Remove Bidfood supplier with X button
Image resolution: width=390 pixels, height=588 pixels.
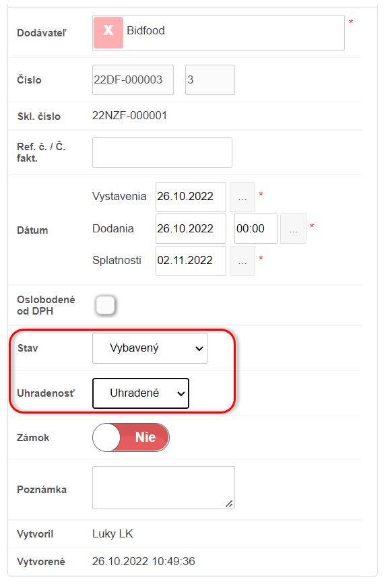(108, 32)
